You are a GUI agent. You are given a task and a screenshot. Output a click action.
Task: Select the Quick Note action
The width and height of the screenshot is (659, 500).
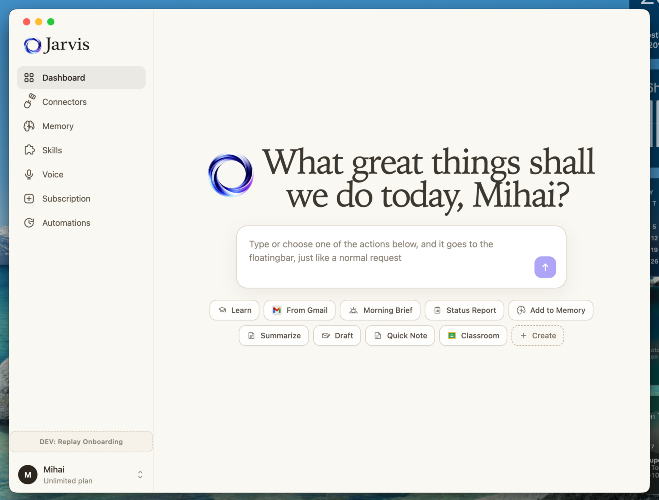pos(400,335)
